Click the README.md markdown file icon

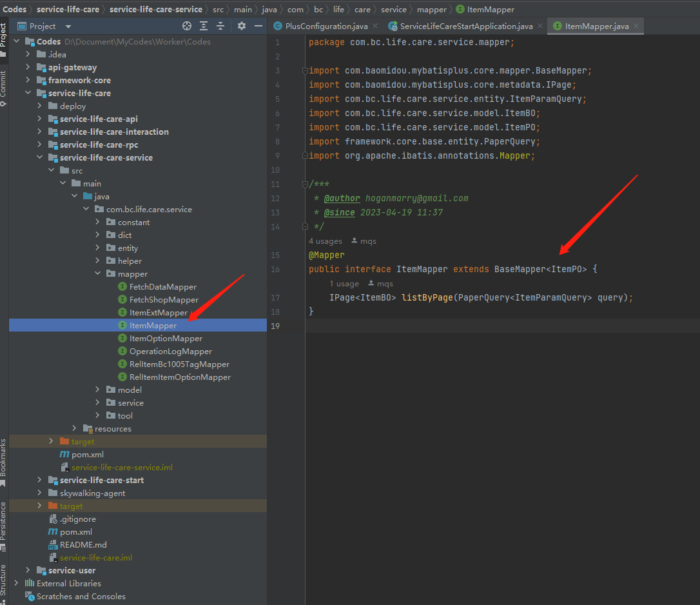[53, 545]
